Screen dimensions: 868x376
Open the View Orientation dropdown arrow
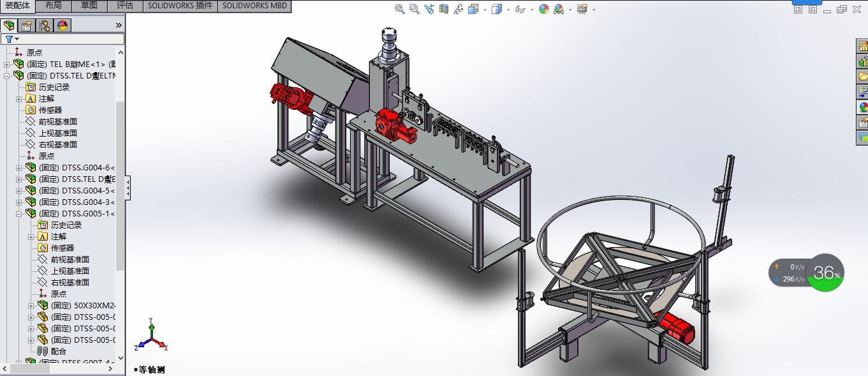[x=485, y=10]
